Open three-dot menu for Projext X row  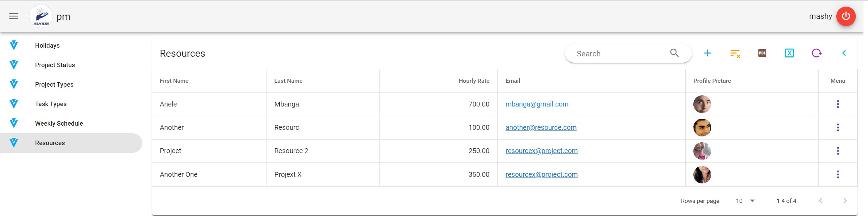pyautogui.click(x=838, y=174)
